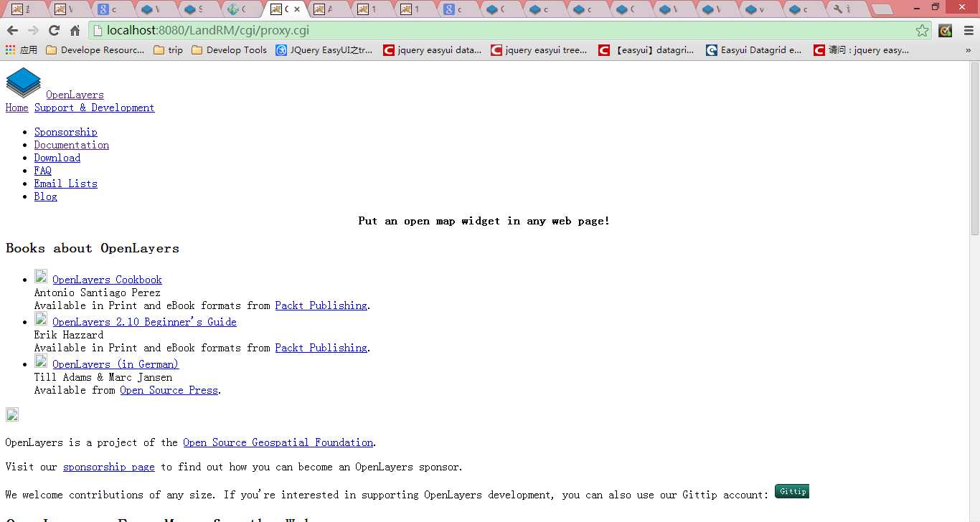Image resolution: width=980 pixels, height=522 pixels.
Task: Open the Easyui Datagrid e... bookmark
Action: [x=755, y=50]
